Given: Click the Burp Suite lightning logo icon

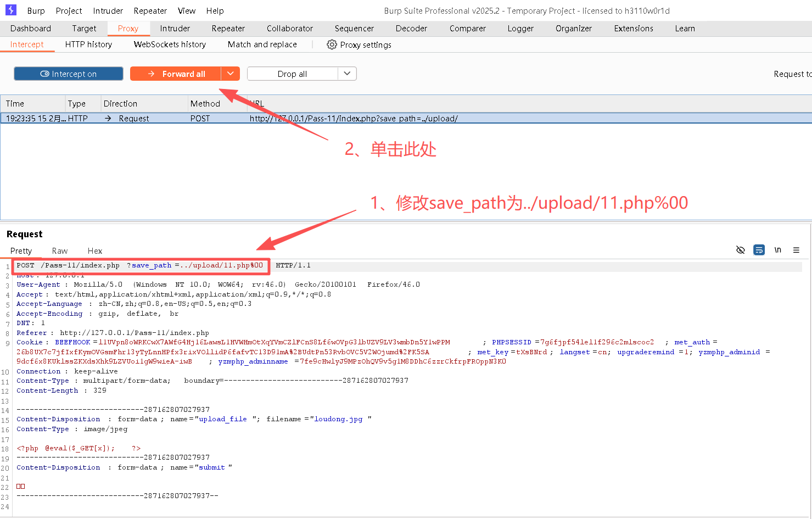Looking at the screenshot, I should pos(11,10).
